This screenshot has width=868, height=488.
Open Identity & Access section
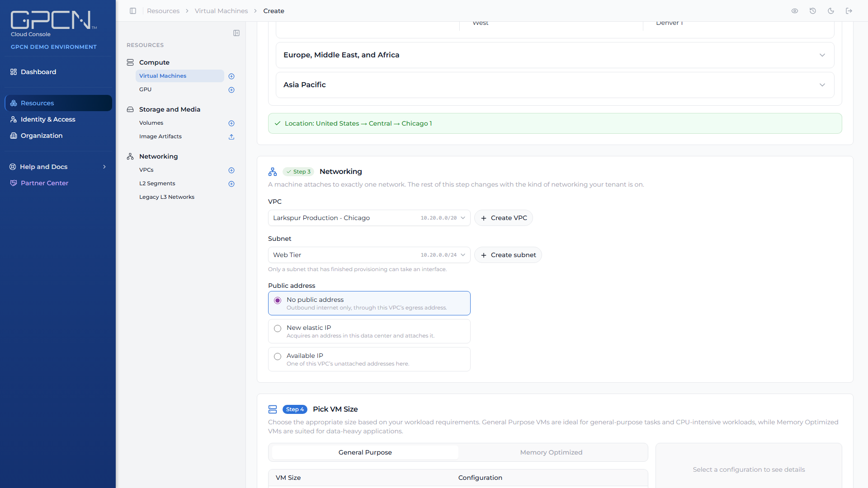(58, 119)
